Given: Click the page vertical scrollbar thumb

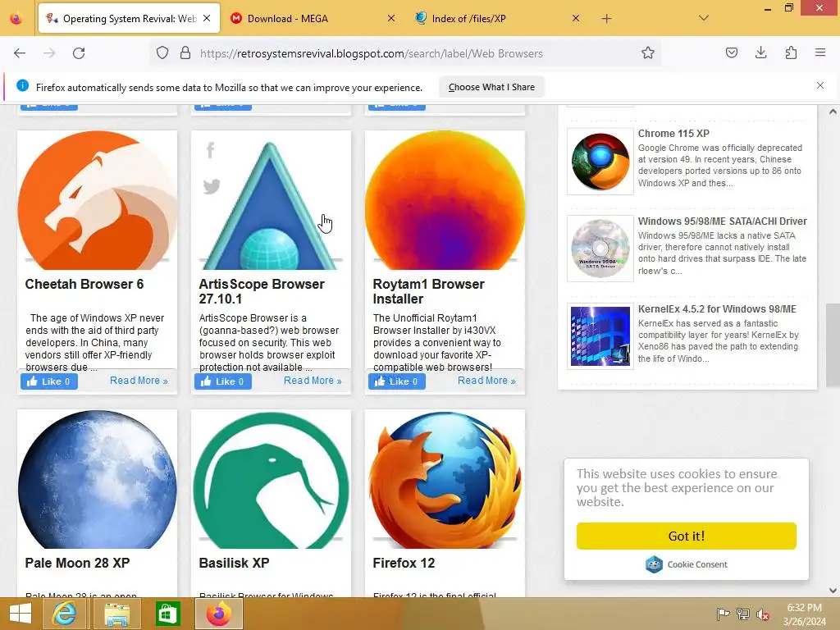Looking at the screenshot, I should 833,345.
